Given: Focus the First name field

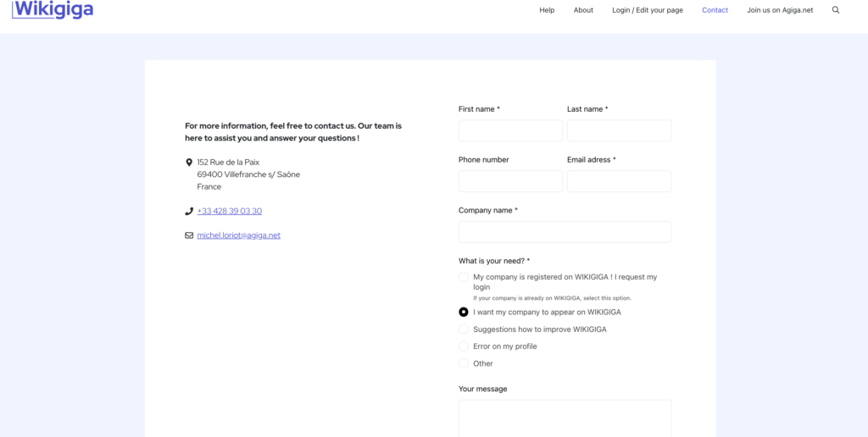Looking at the screenshot, I should point(510,130).
